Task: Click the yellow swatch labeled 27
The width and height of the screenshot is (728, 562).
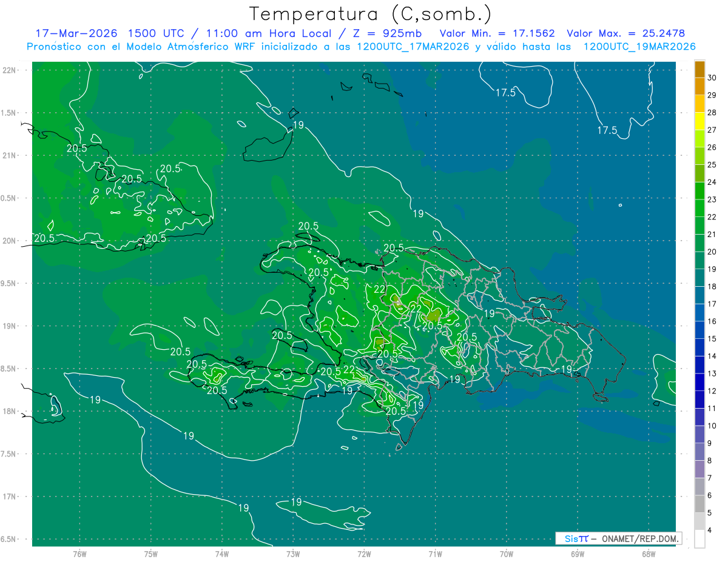Action: click(699, 121)
